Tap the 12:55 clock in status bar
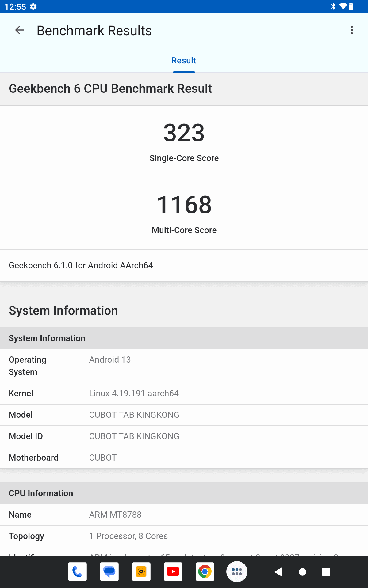Image resolution: width=368 pixels, height=588 pixels. tap(15, 7)
